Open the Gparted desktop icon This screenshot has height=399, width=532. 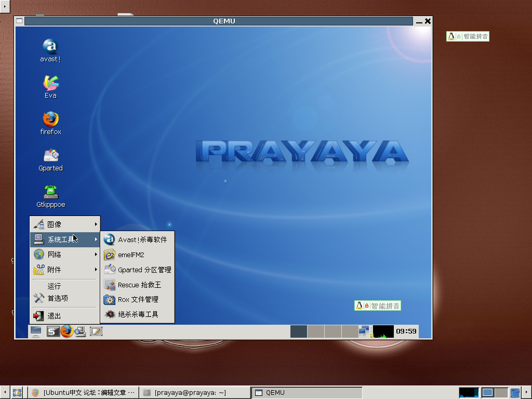(x=50, y=160)
